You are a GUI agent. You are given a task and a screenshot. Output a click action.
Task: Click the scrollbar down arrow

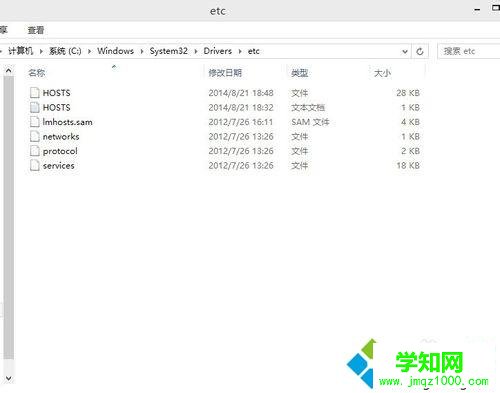[9, 378]
